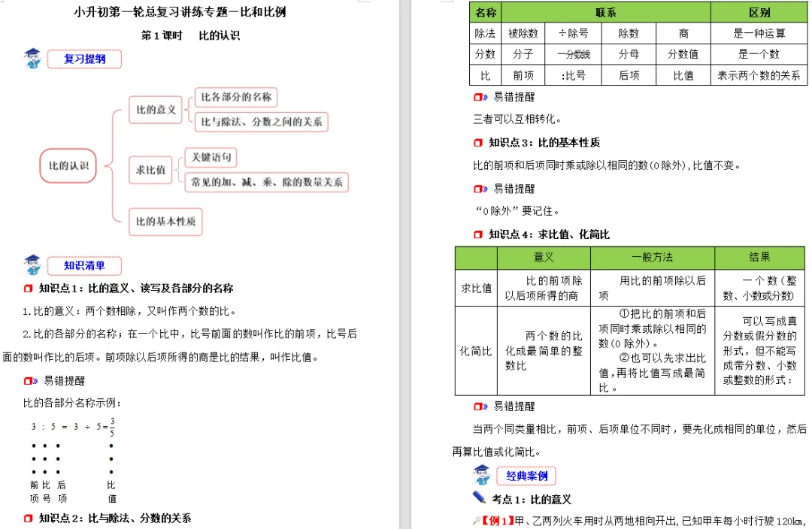
Task: Click the 区别 table header cell
Action: click(759, 13)
